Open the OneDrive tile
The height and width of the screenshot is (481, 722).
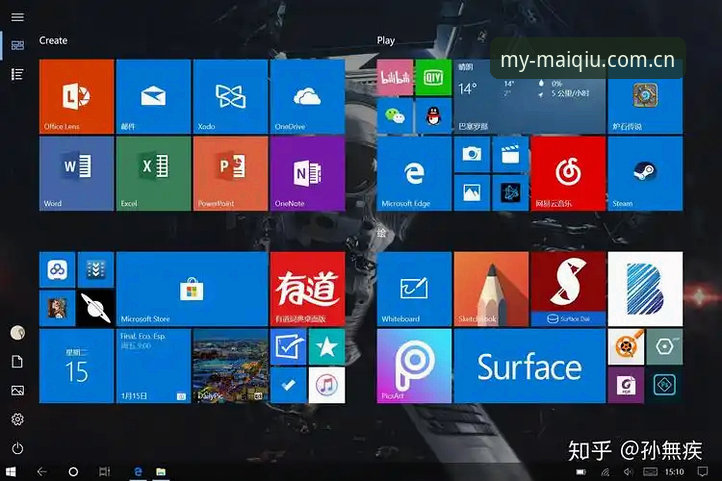308,96
